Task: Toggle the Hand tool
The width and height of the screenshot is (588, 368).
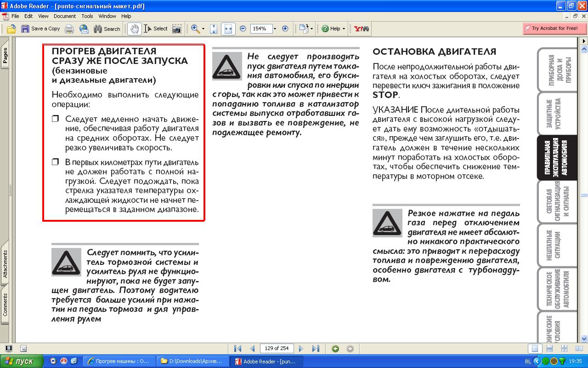Action: [134, 29]
